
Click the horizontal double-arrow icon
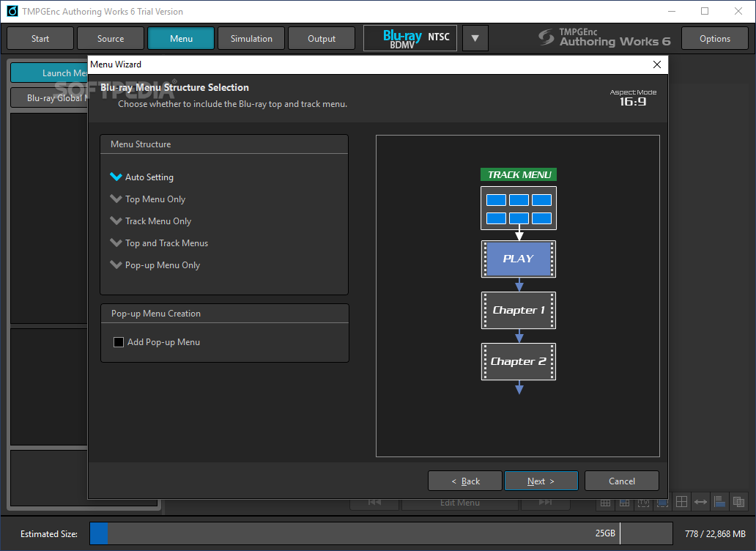700,502
